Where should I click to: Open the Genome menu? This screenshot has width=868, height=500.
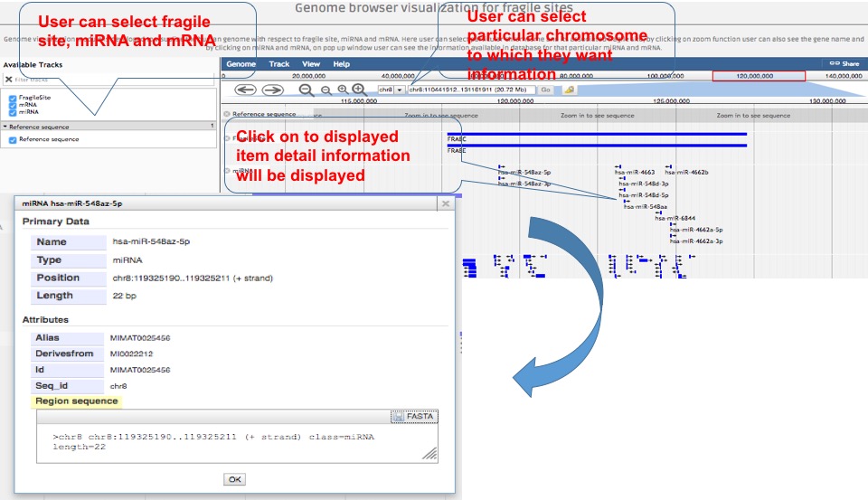(x=241, y=64)
